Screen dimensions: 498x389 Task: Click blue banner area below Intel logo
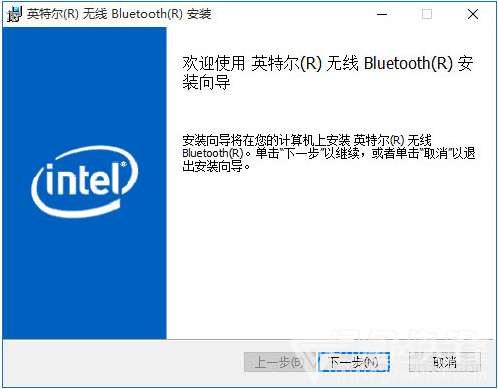point(84,278)
